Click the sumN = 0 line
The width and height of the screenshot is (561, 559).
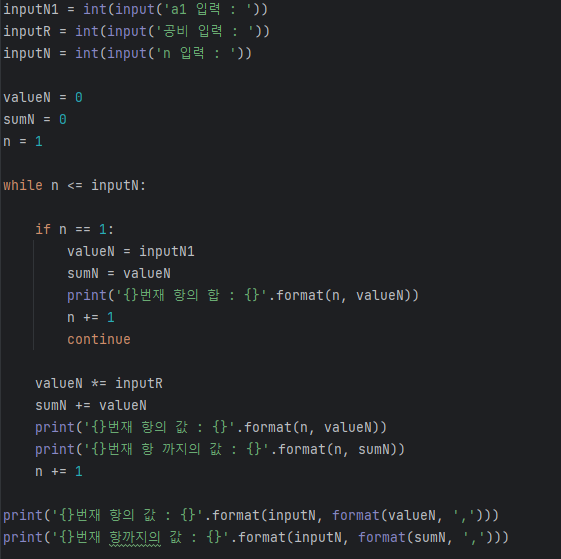(35, 120)
